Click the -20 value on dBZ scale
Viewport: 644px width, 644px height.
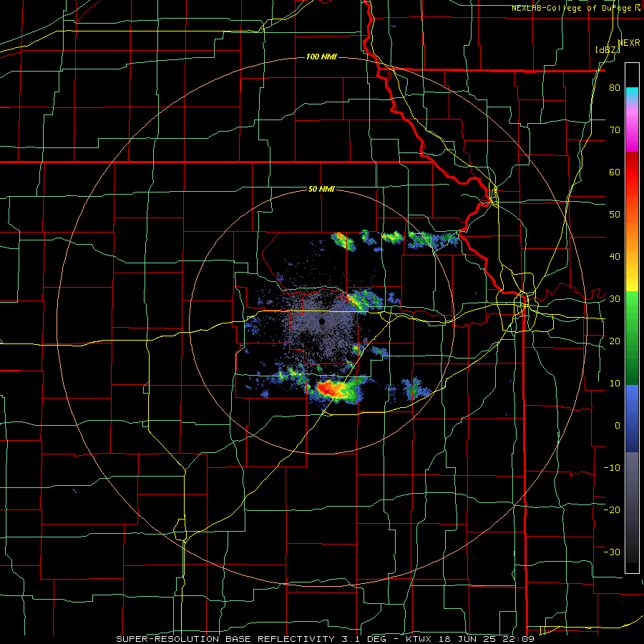point(612,509)
